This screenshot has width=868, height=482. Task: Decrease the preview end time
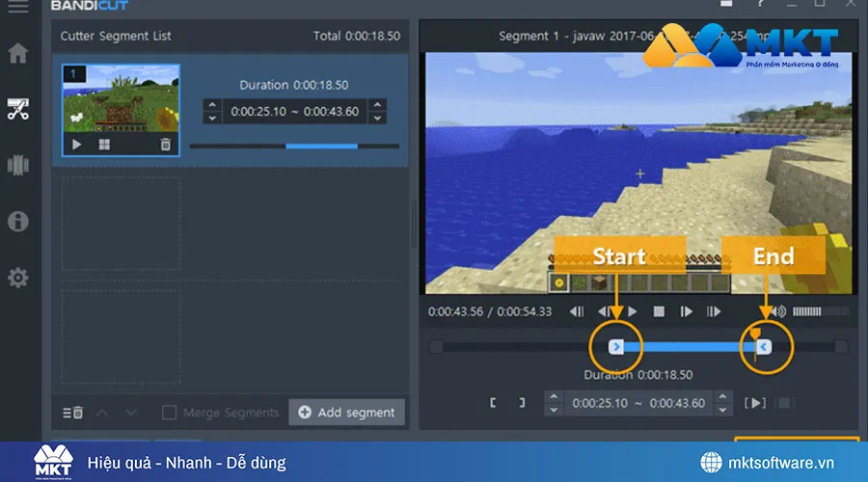(722, 410)
